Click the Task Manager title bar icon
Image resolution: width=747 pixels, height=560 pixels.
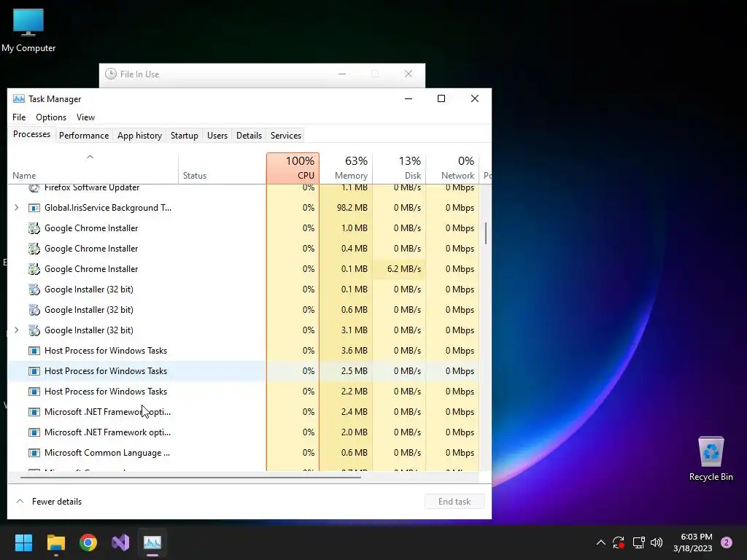click(x=18, y=98)
